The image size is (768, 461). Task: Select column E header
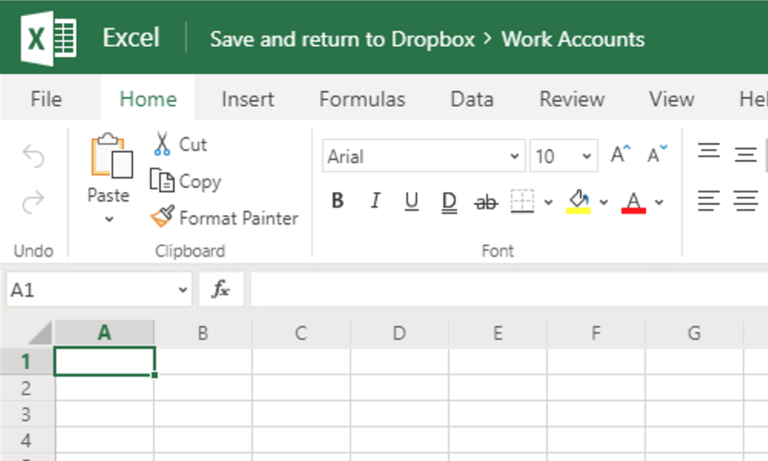(x=498, y=333)
